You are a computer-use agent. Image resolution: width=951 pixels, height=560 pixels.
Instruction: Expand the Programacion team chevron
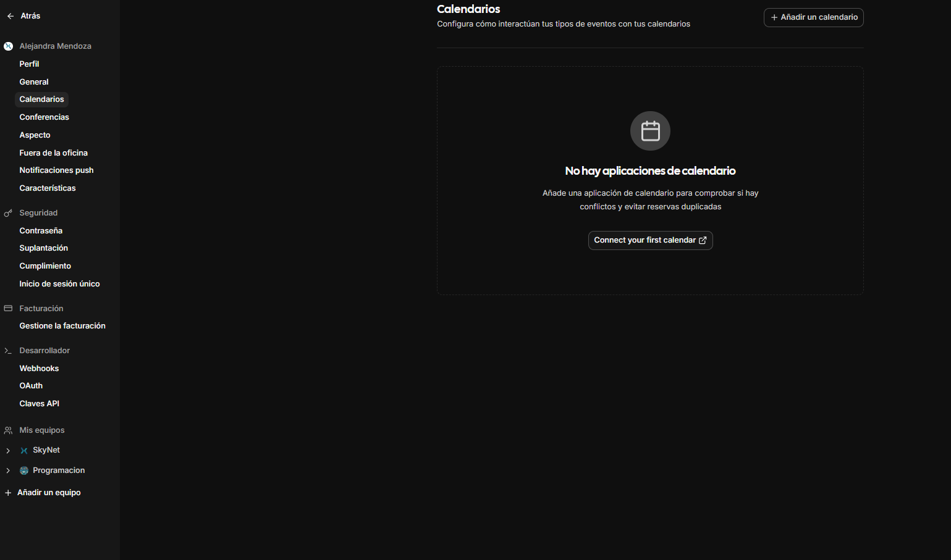coord(8,470)
